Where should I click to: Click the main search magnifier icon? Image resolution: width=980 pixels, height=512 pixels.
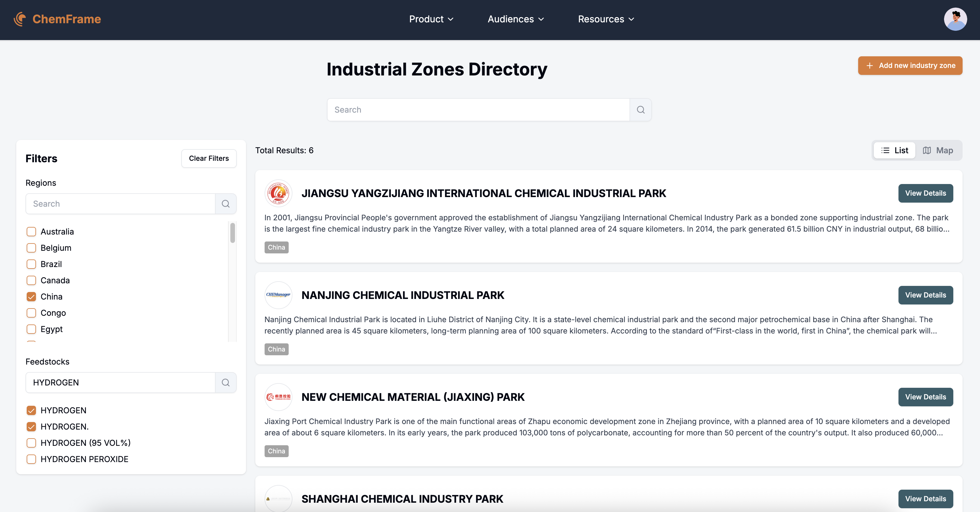point(641,110)
